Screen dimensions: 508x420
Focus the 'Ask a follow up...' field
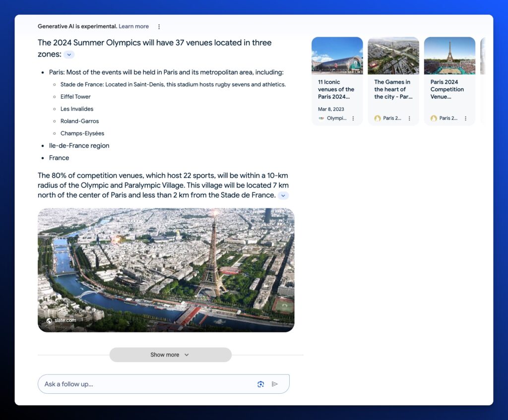coord(146,384)
